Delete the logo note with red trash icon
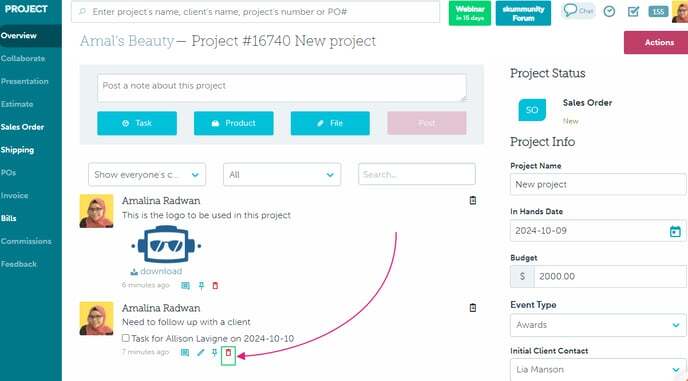Viewport: 688px width, 381px height. (215, 286)
